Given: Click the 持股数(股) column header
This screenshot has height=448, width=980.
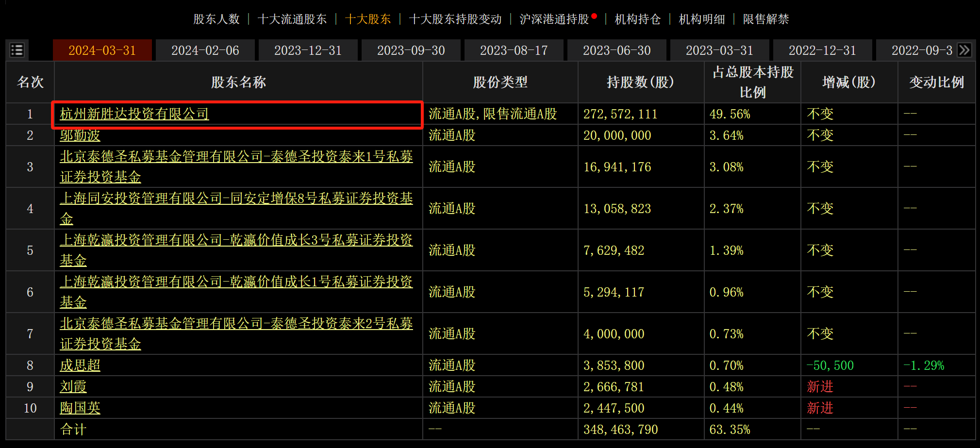Looking at the screenshot, I should (641, 82).
